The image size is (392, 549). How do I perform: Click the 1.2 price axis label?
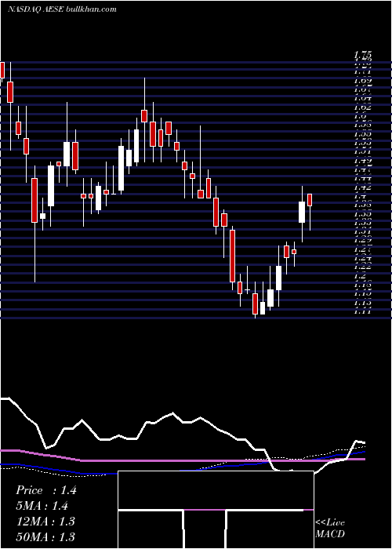(361, 276)
